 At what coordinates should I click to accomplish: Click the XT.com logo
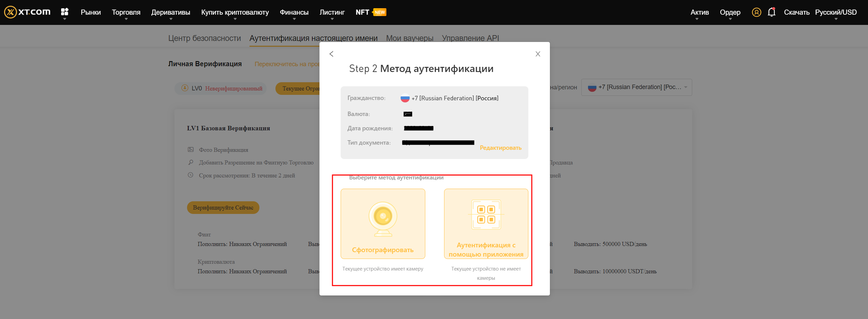pos(27,12)
